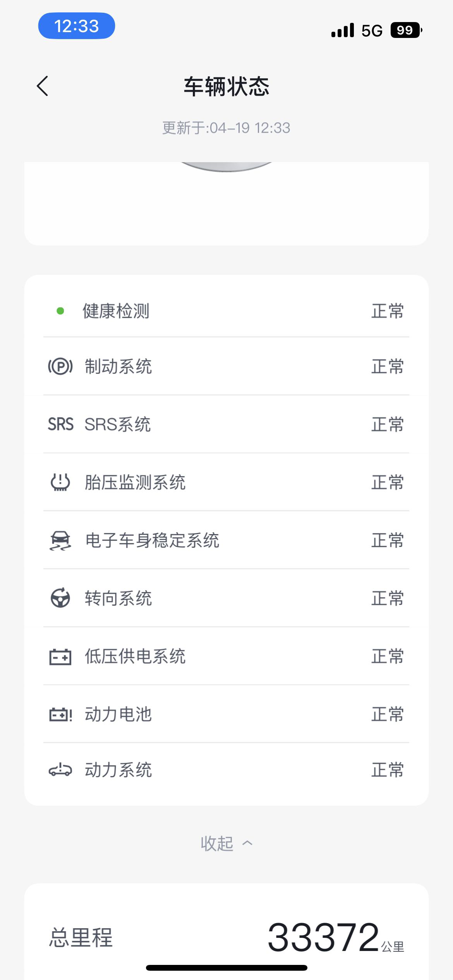Click the tire pressure monitoring icon
Viewport: 453px width, 980px height.
point(60,482)
